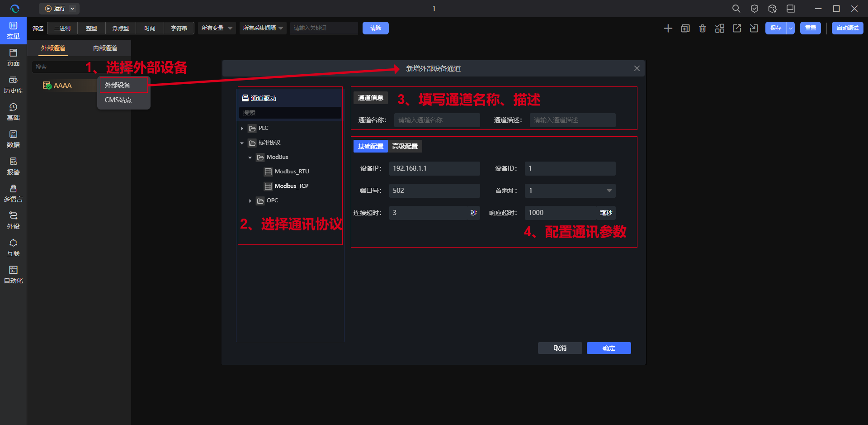This screenshot has height=425, width=868.
Task: Click 取消 in the dialog
Action: click(x=560, y=348)
